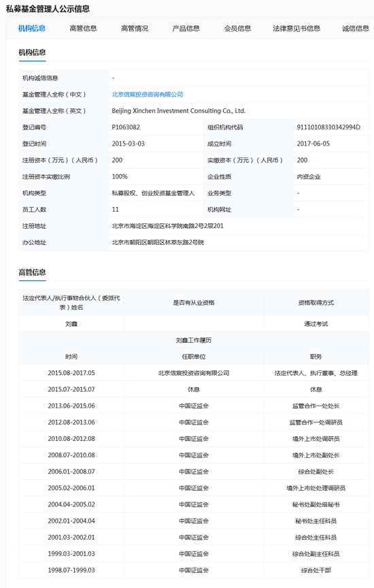Select the 诚信信息 tab
The height and width of the screenshot is (588, 374).
tap(355, 28)
